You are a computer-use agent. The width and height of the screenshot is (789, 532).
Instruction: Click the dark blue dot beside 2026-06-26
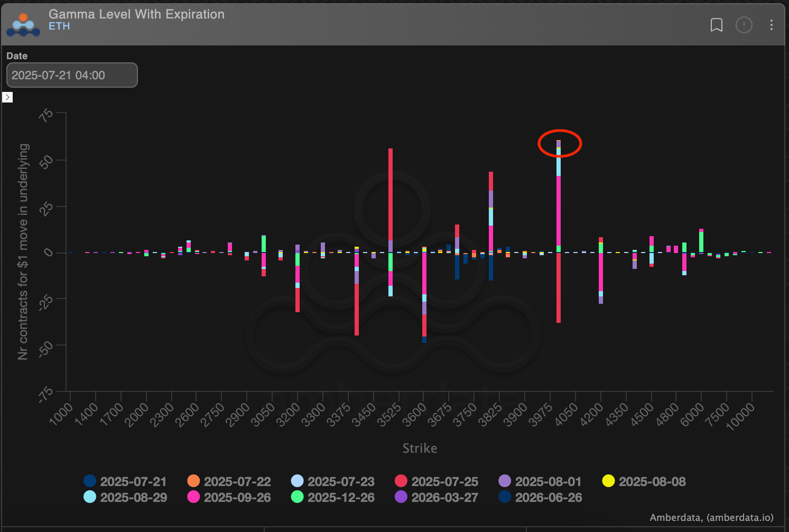pos(505,497)
